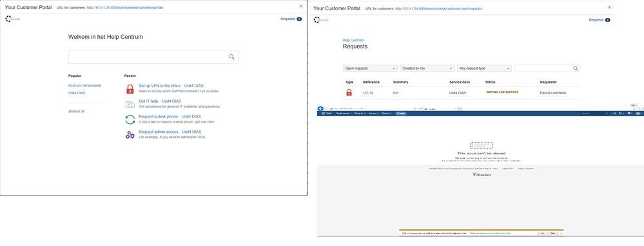Click the Unit4 DIAS service desk cell
Viewport: 644px width, 246px height.
458,93
